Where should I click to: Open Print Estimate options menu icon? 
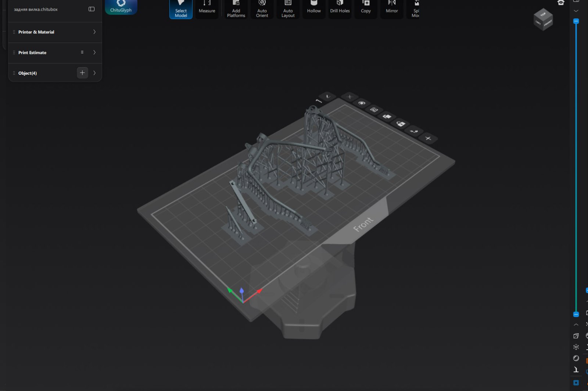(x=82, y=53)
